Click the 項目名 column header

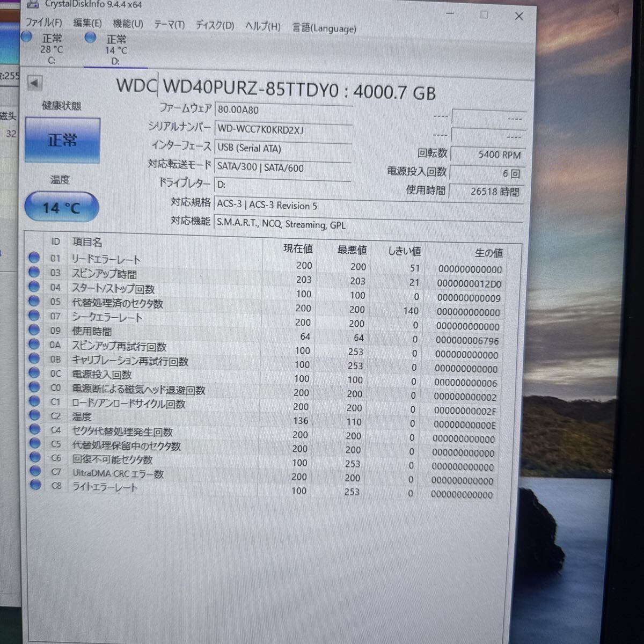[87, 243]
